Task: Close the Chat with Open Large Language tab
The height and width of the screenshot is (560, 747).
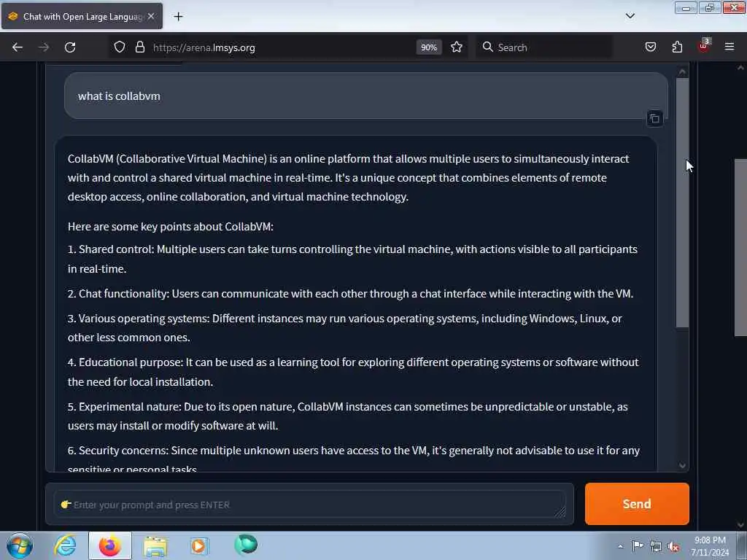Action: tap(151, 16)
